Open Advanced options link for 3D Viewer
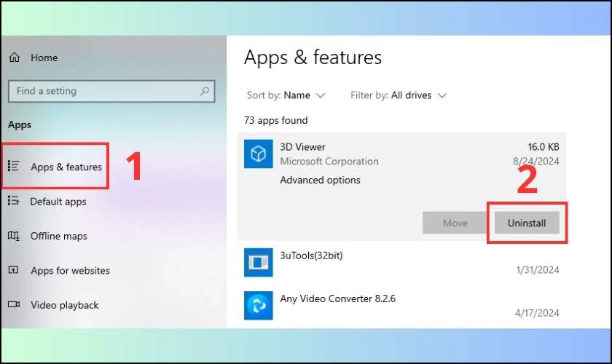 click(x=320, y=180)
